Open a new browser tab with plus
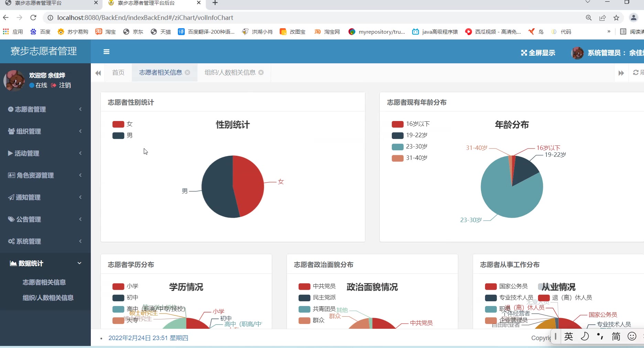This screenshot has width=644, height=348. [x=215, y=3]
